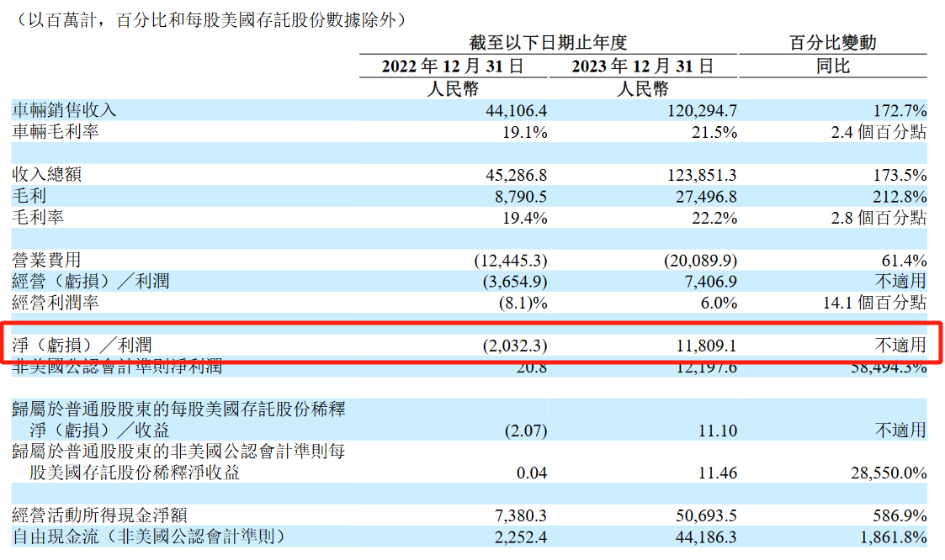Screen dimensions: 945x560
Task: Select the 14.1 個百分點 cell
Action: (874, 303)
